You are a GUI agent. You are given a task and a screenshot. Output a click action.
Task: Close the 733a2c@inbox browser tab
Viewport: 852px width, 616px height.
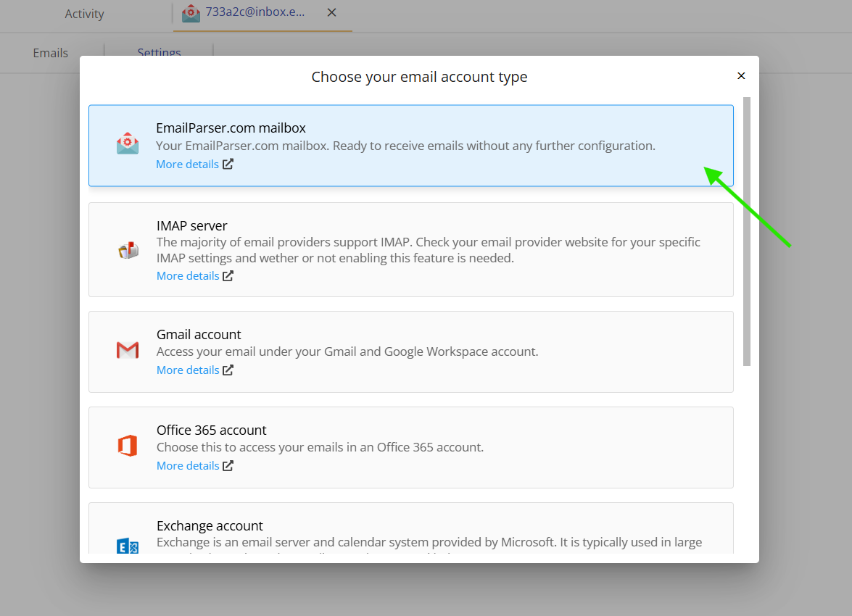[x=331, y=12]
